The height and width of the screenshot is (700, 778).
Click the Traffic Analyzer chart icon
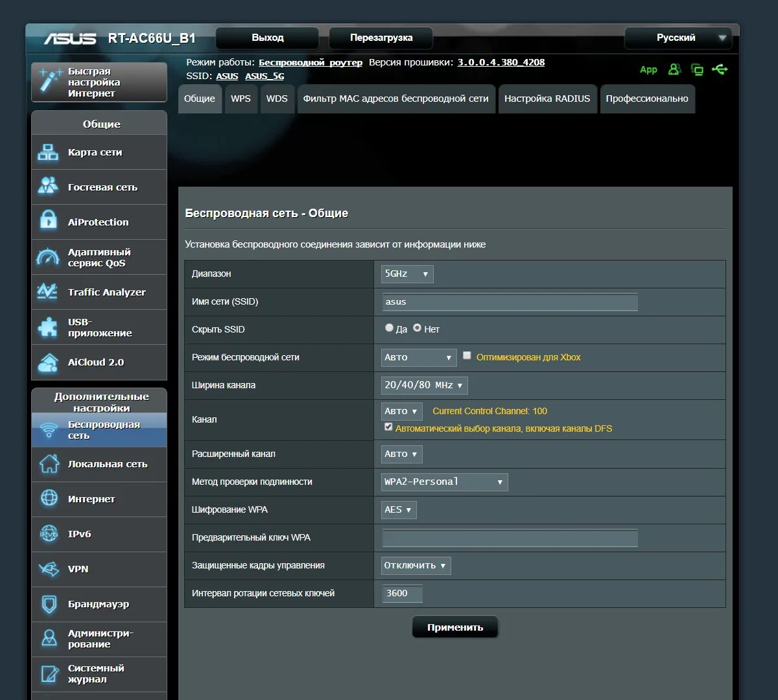[x=48, y=292]
